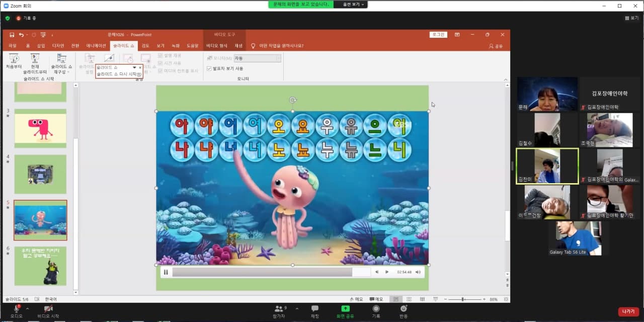This screenshot has height=322, width=644.
Task: Open the 검토 ribbon tab
Action: tap(145, 45)
